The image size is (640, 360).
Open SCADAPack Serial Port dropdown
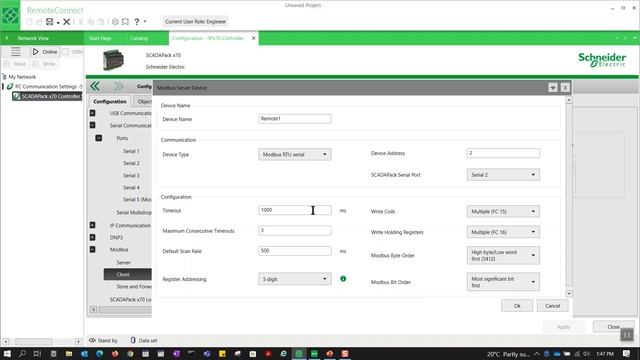click(503, 175)
